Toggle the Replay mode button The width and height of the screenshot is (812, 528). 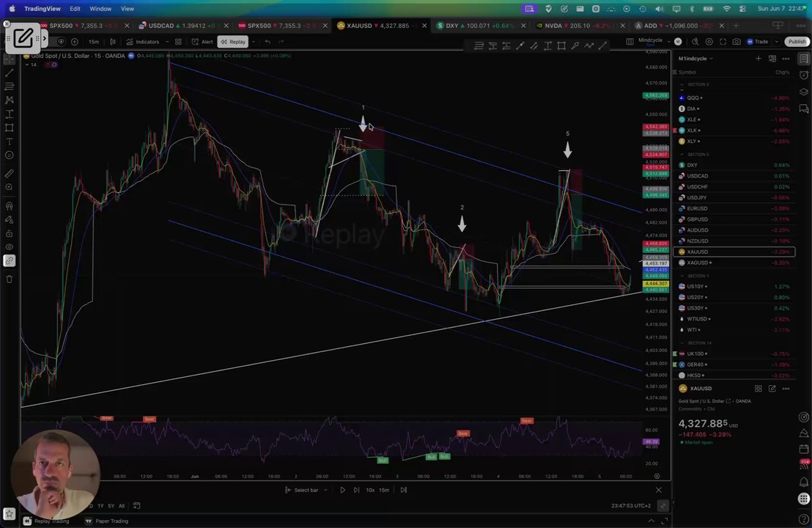click(233, 42)
